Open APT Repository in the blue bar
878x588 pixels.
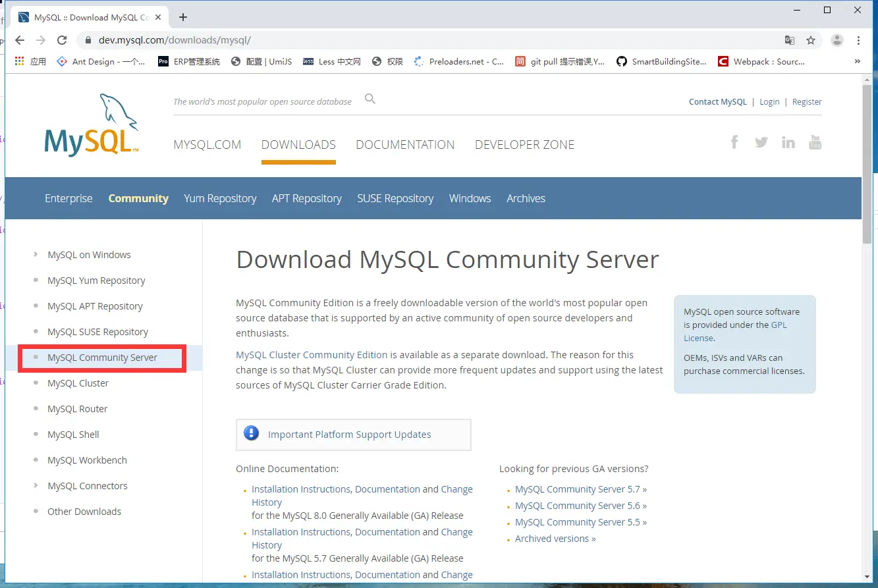coord(307,198)
